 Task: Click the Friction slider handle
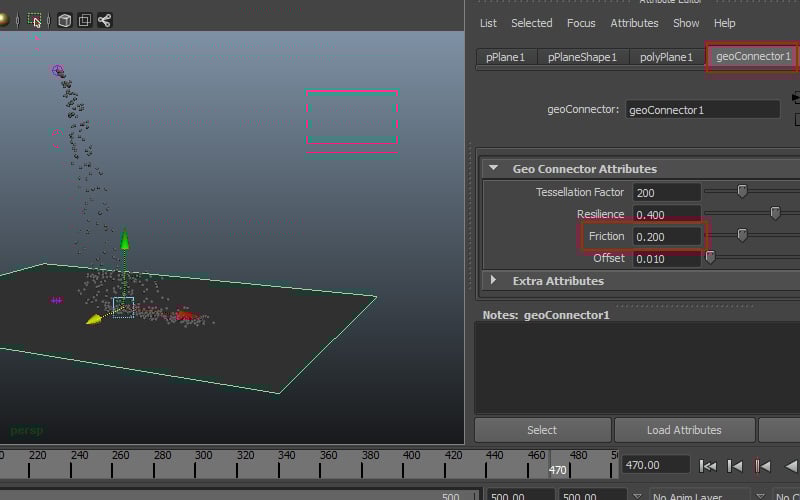(x=742, y=235)
